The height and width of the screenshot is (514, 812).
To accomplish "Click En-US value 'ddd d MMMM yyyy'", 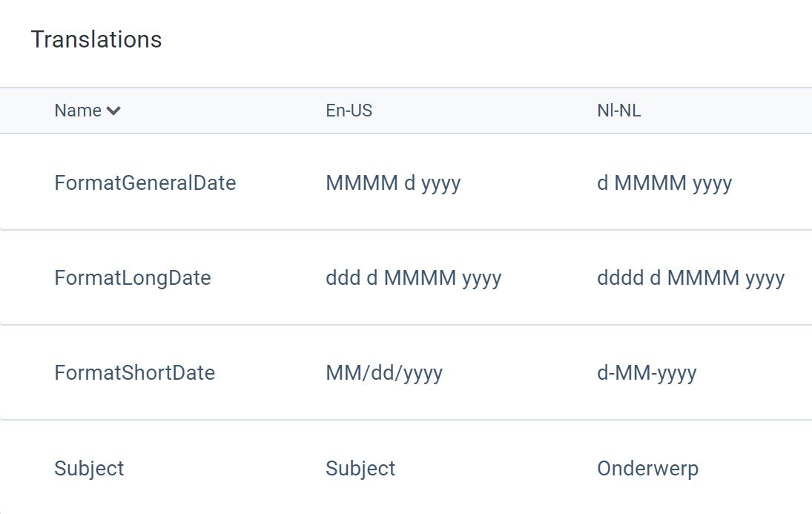I will pos(413,278).
